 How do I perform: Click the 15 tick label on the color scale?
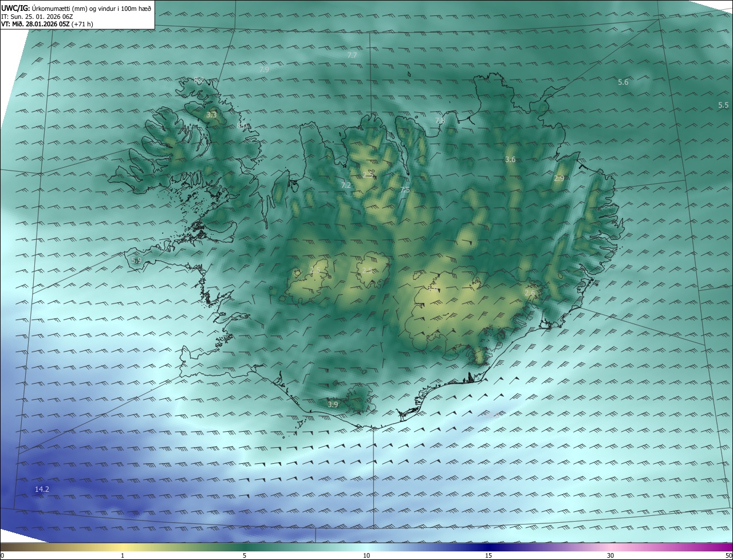point(488,555)
